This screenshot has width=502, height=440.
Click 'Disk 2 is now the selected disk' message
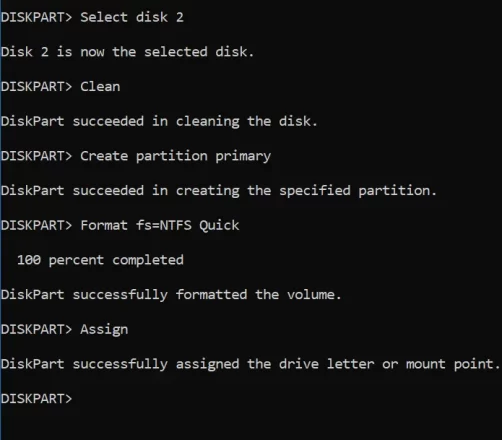127,52
